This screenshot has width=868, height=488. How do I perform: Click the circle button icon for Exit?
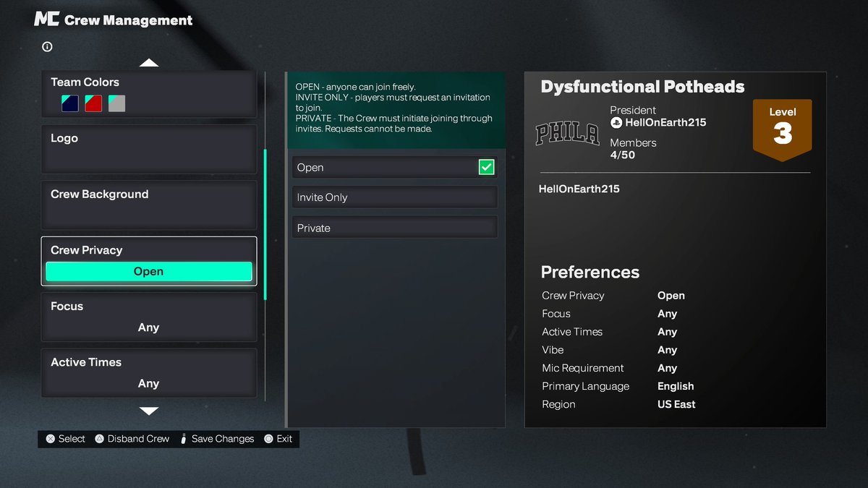coord(268,439)
